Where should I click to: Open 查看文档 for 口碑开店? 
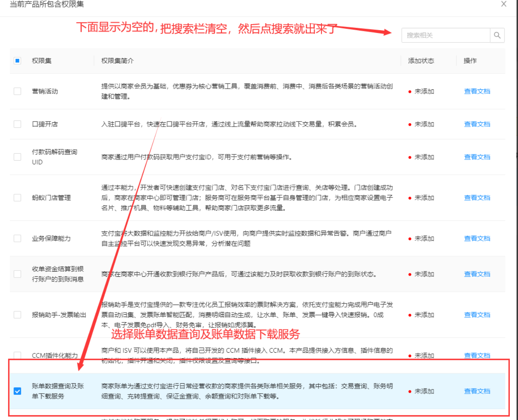[x=477, y=124]
